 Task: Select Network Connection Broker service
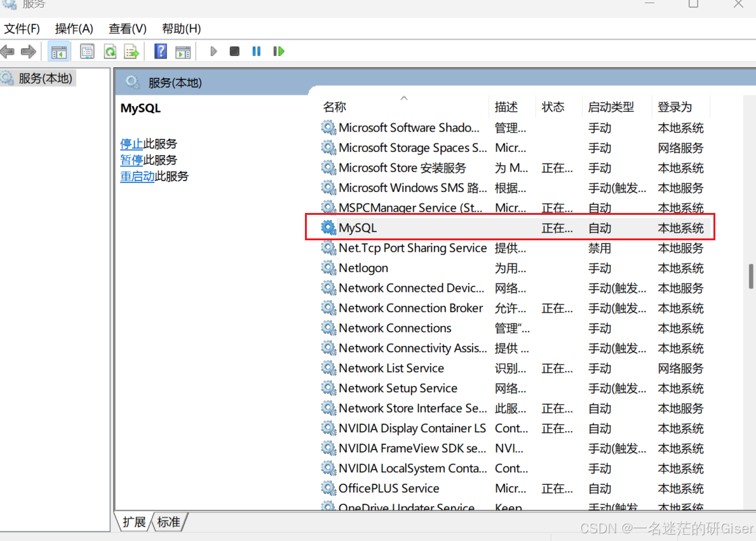411,308
